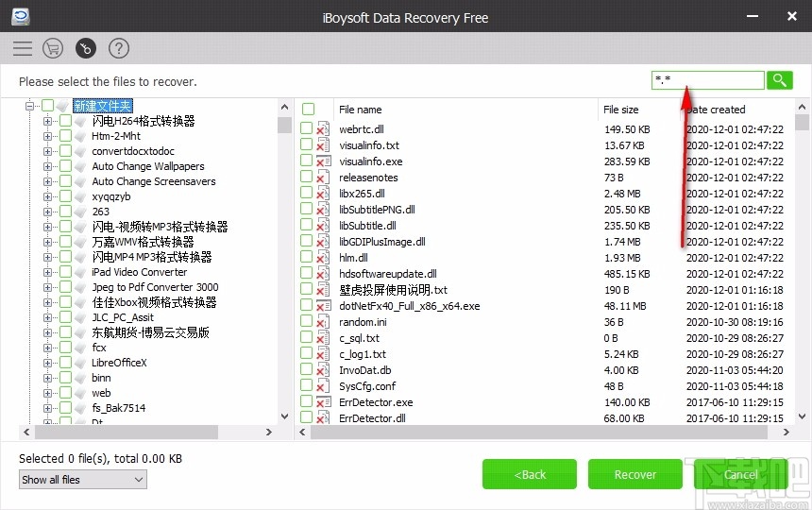Screen dimensions: 812x510
Task: Open the Show all files dropdown
Action: pos(83,480)
